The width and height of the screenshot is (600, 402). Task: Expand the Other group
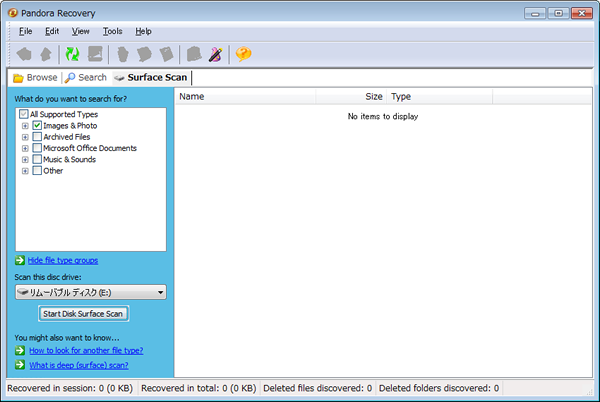(25, 171)
